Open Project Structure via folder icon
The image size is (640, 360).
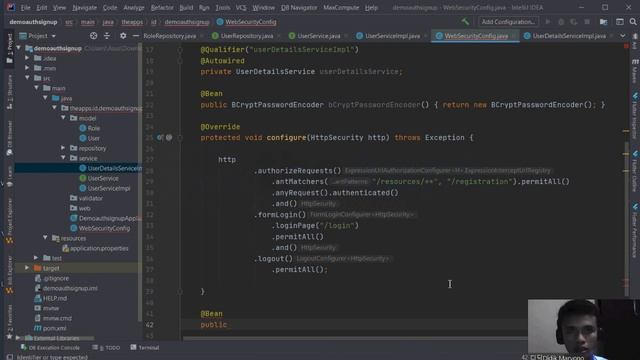[x=603, y=22]
